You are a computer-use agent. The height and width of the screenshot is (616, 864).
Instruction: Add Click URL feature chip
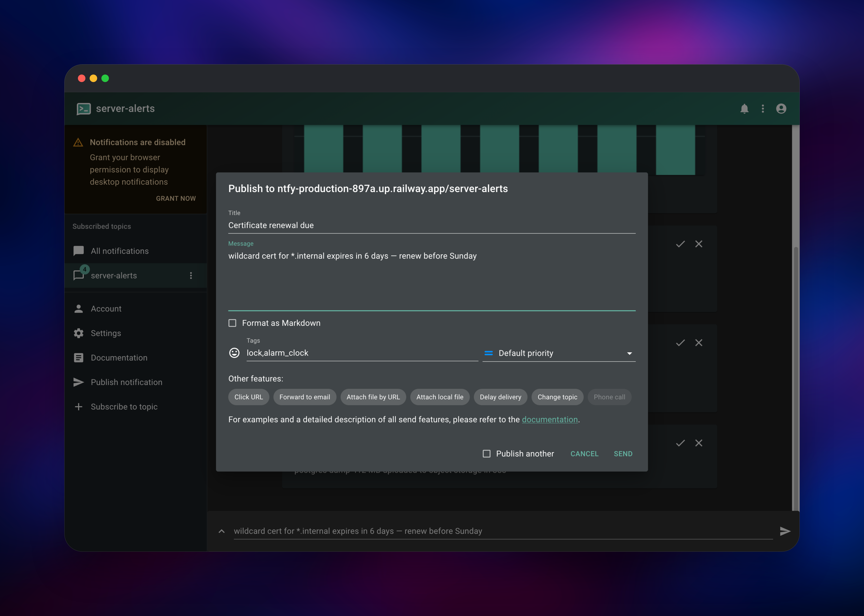coord(249,397)
